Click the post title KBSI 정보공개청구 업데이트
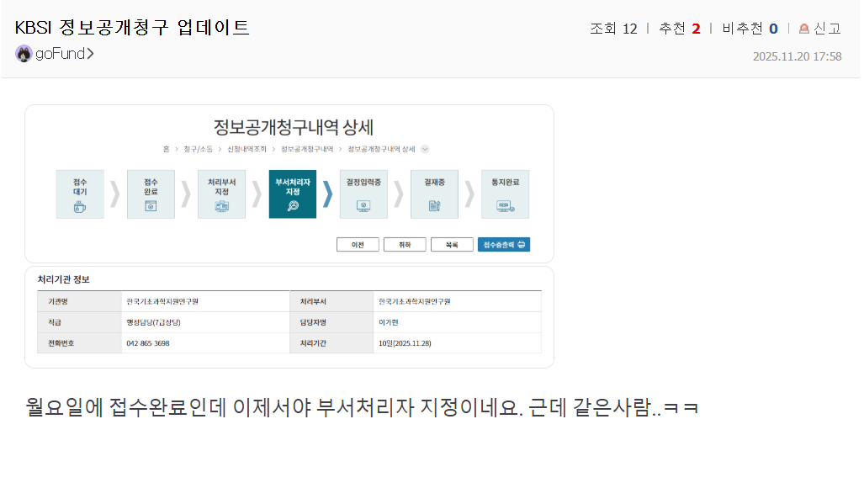 (x=132, y=28)
